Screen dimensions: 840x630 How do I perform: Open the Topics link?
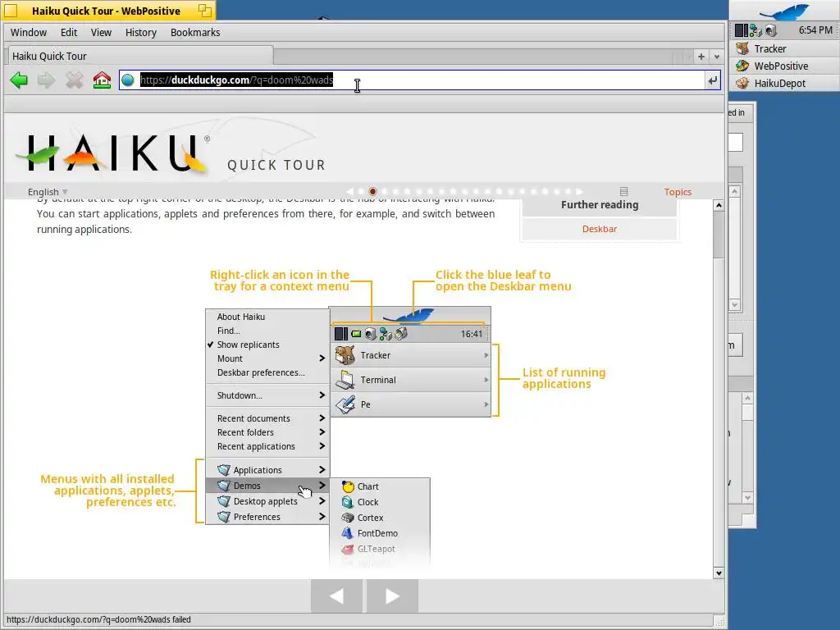[x=678, y=192]
